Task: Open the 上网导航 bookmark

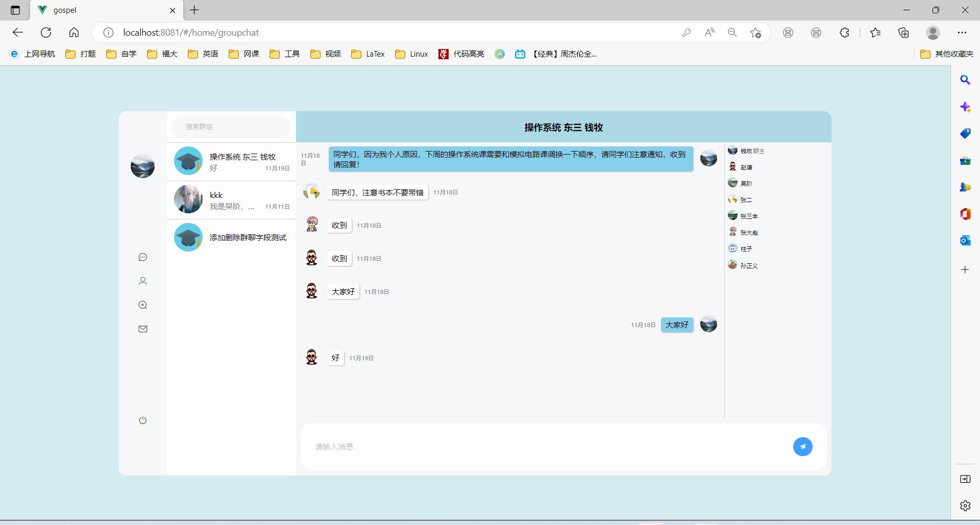Action: 33,54
